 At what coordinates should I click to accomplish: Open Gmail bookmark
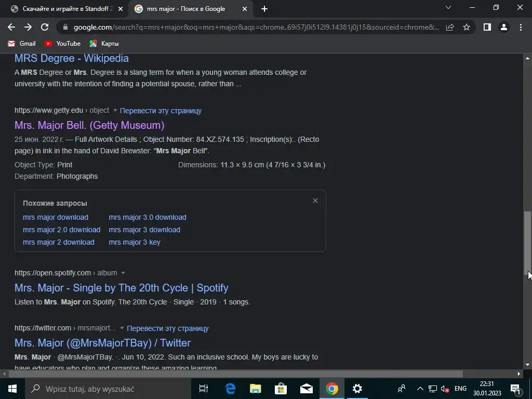tap(22, 44)
